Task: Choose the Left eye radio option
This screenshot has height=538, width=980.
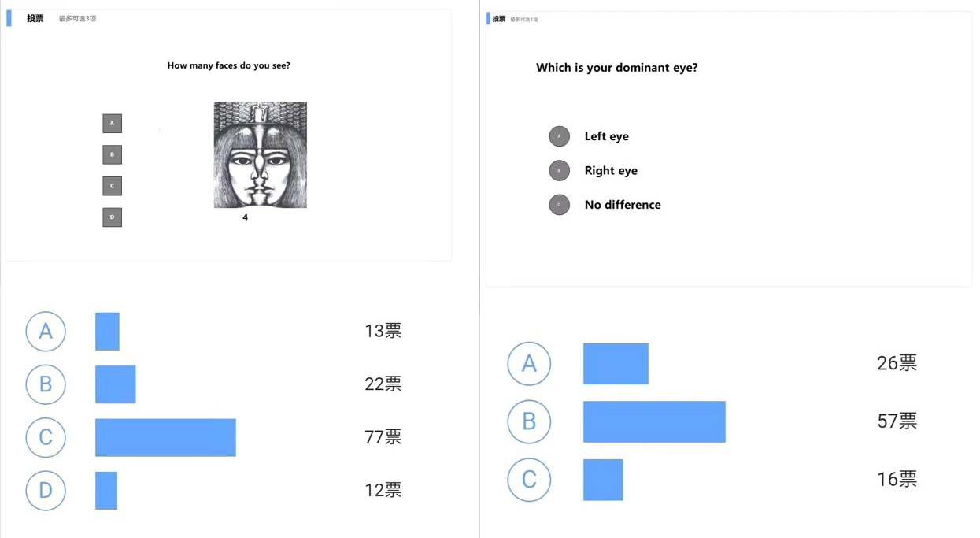Action: click(559, 136)
